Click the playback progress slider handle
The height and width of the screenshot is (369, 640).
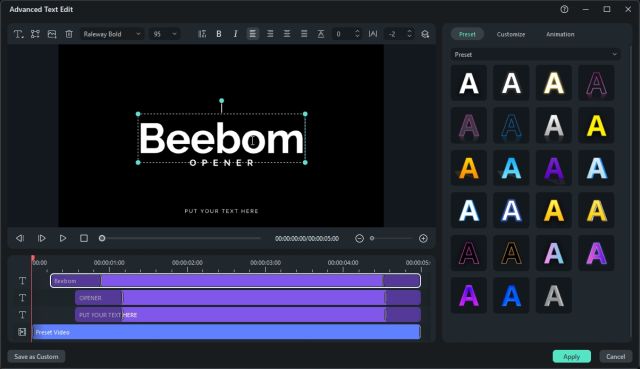(x=102, y=238)
